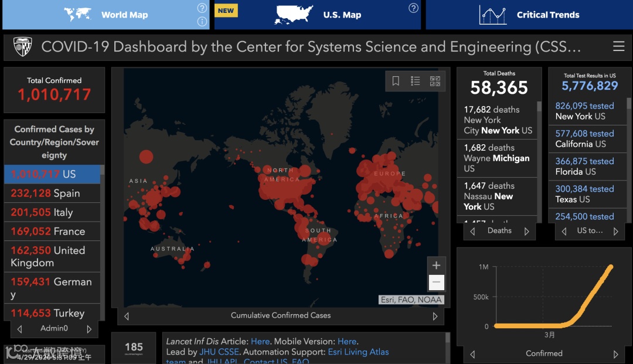The image size is (633, 364).
Task: Click the info icon on World Map tab
Action: click(202, 21)
